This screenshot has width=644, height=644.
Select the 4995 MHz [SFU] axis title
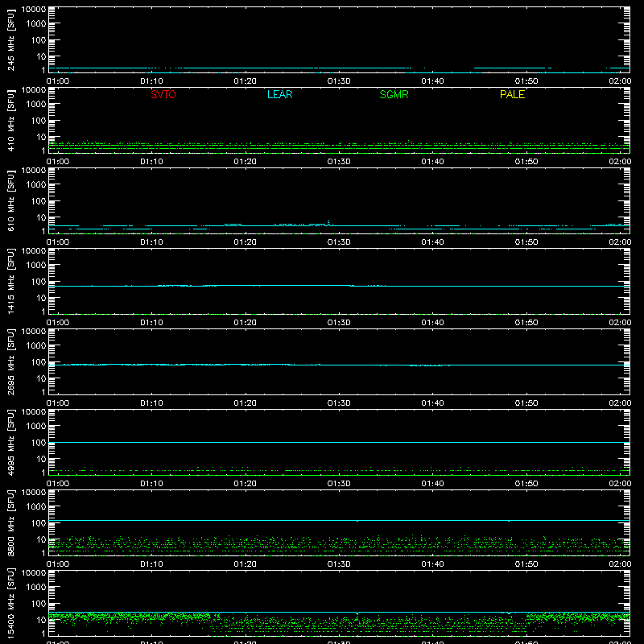point(10,442)
